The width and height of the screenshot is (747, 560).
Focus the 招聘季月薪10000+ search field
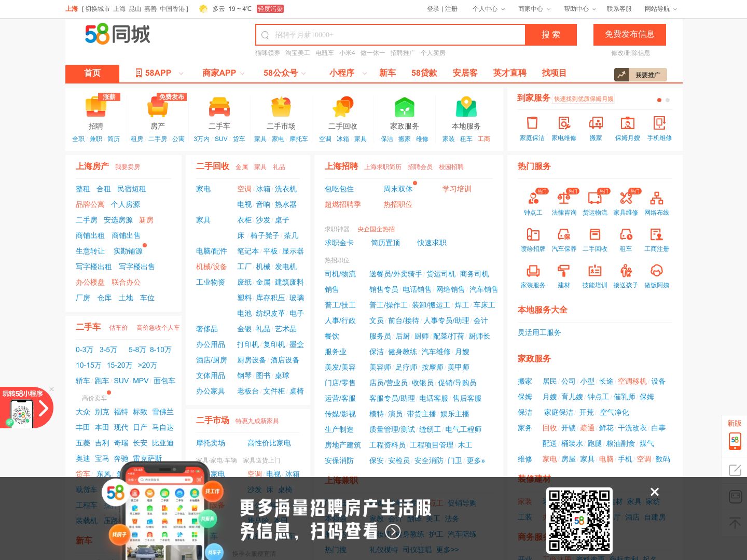(391, 35)
